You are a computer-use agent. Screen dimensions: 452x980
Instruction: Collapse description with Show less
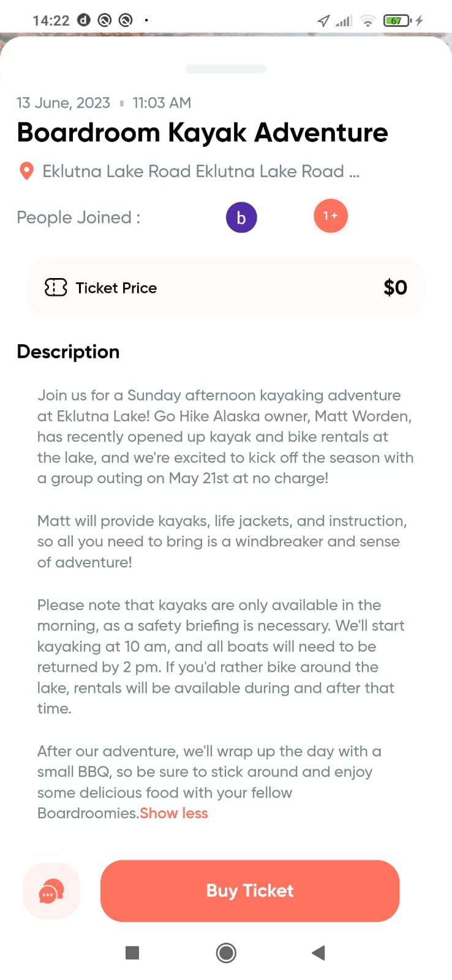pyautogui.click(x=174, y=813)
